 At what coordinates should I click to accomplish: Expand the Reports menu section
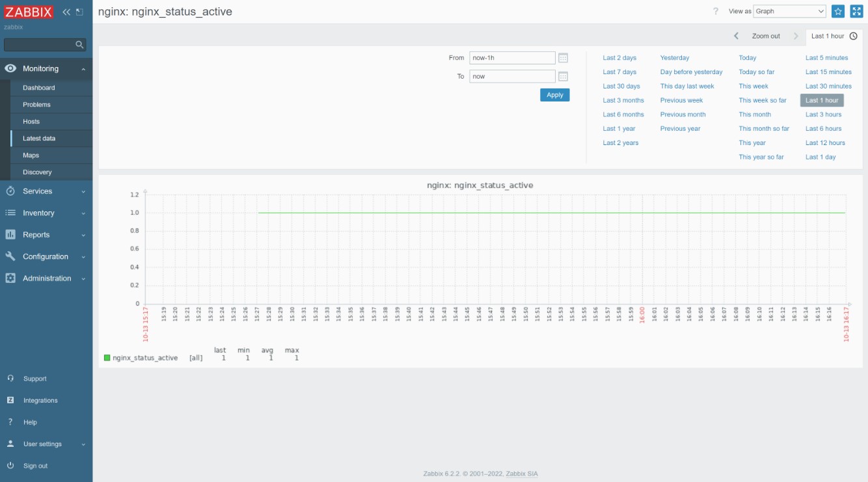(x=83, y=235)
